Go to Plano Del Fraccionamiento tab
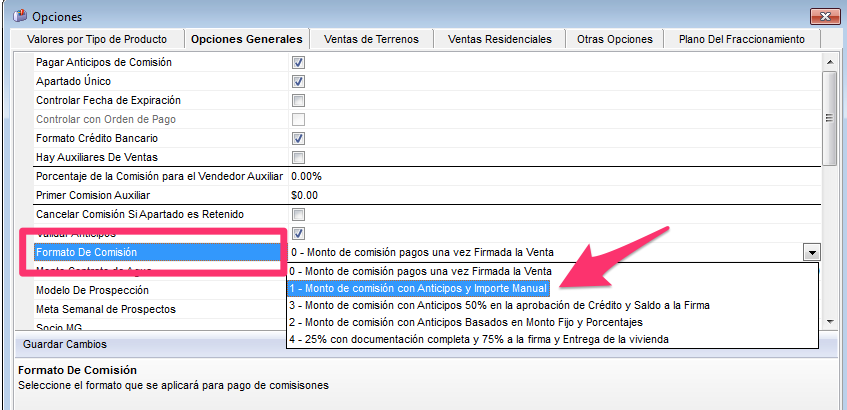Image resolution: width=847 pixels, height=410 pixels. pyautogui.click(x=740, y=39)
